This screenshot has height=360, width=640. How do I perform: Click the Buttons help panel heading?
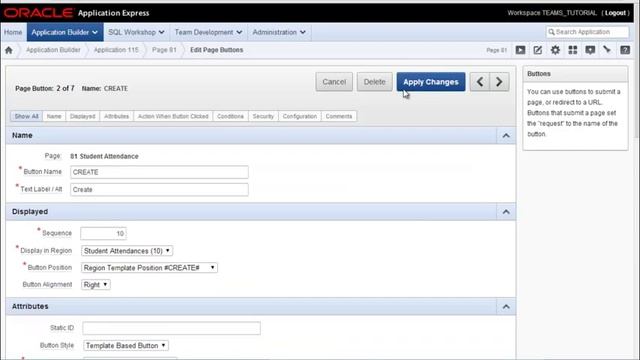pos(539,74)
